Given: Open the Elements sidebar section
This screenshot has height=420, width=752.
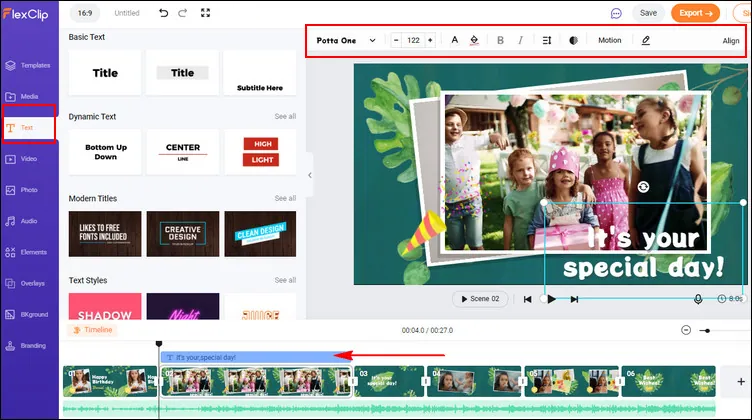Looking at the screenshot, I should click(x=26, y=252).
